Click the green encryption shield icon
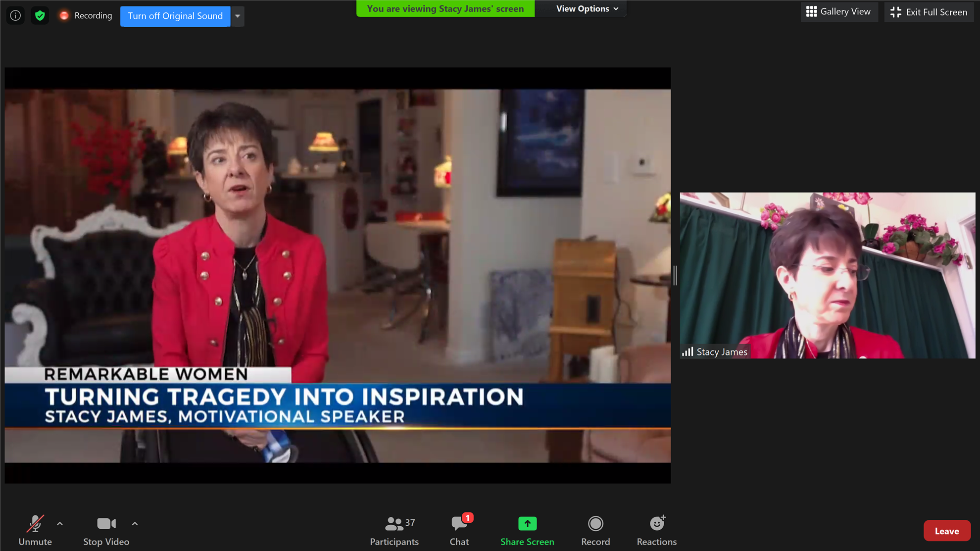980x551 pixels. pos(40,16)
